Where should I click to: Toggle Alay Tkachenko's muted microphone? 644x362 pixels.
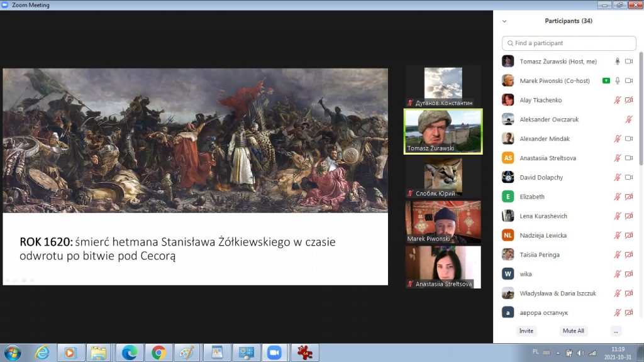[617, 101]
